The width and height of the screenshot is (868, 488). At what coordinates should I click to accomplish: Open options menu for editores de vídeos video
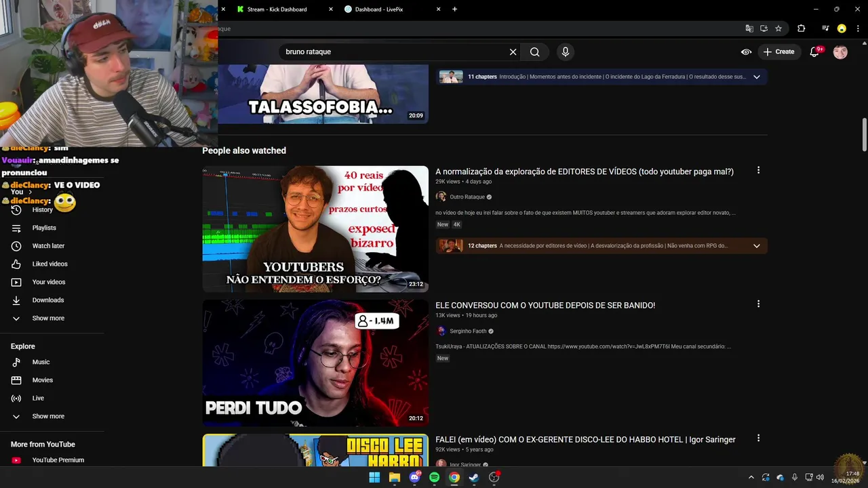point(758,170)
